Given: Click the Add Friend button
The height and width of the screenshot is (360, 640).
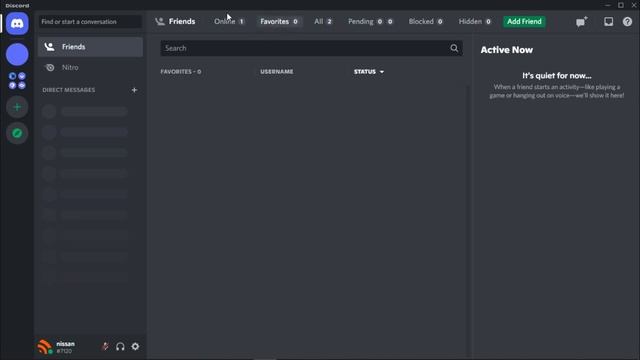Looking at the screenshot, I should point(524,22).
